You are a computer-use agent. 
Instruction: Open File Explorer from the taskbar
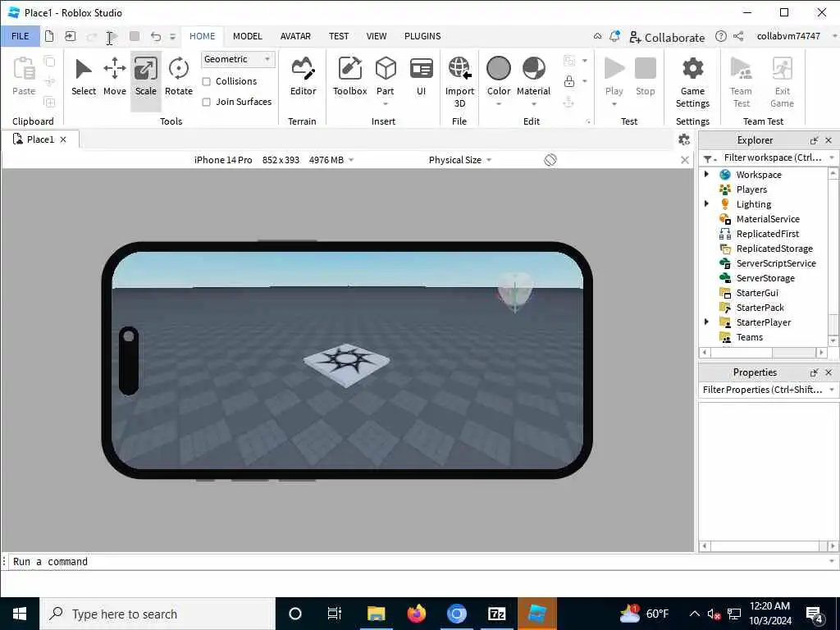coord(376,614)
